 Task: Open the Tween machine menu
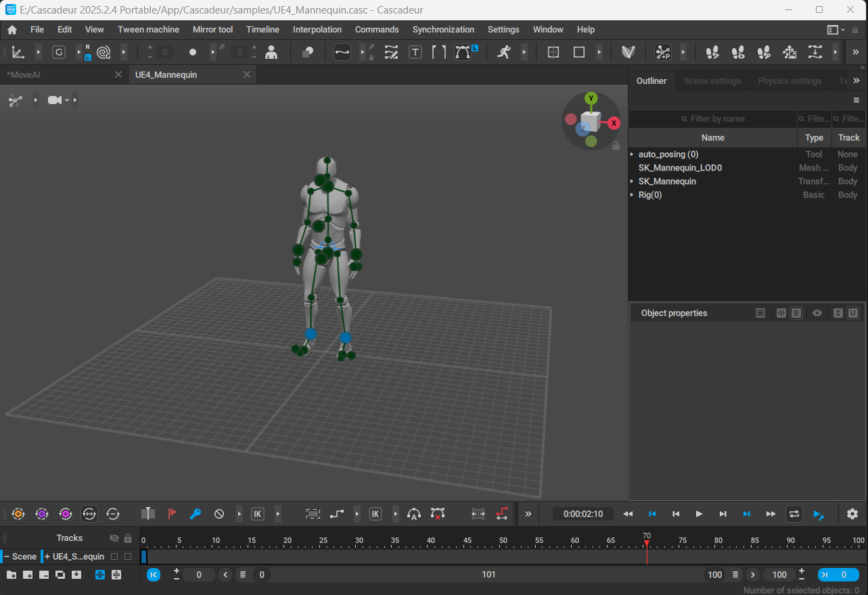pos(148,30)
